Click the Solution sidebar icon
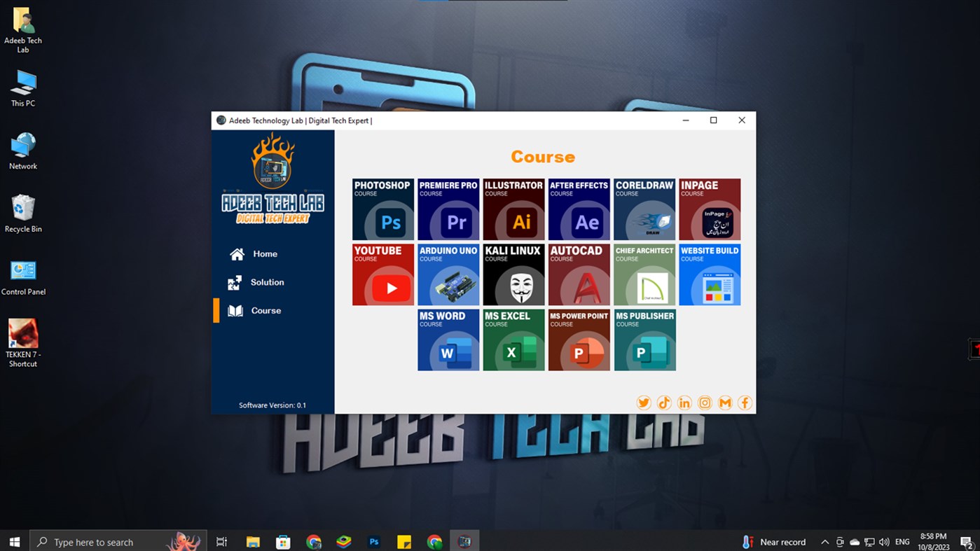 (x=237, y=282)
